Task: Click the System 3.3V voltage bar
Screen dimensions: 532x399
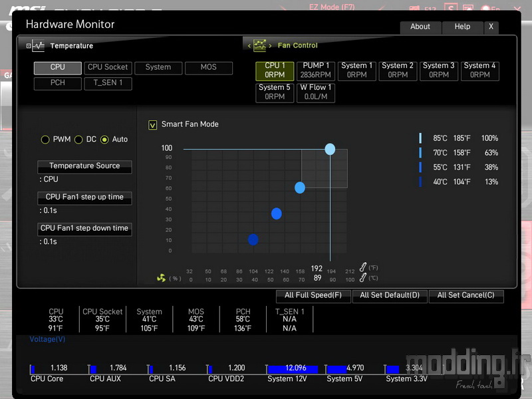Action: pyautogui.click(x=392, y=369)
